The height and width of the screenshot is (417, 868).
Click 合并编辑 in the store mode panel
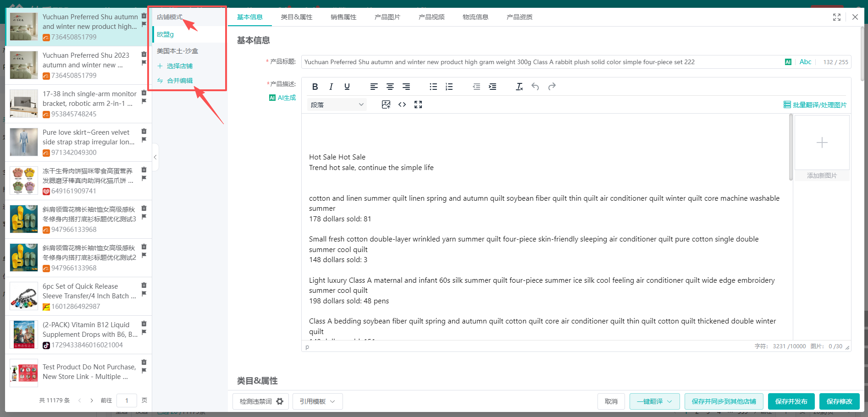point(179,80)
